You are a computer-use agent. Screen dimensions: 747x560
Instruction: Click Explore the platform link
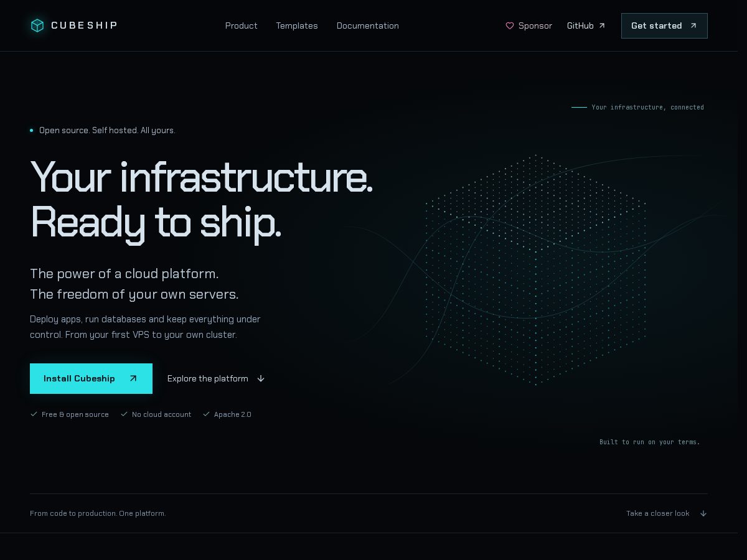point(216,378)
